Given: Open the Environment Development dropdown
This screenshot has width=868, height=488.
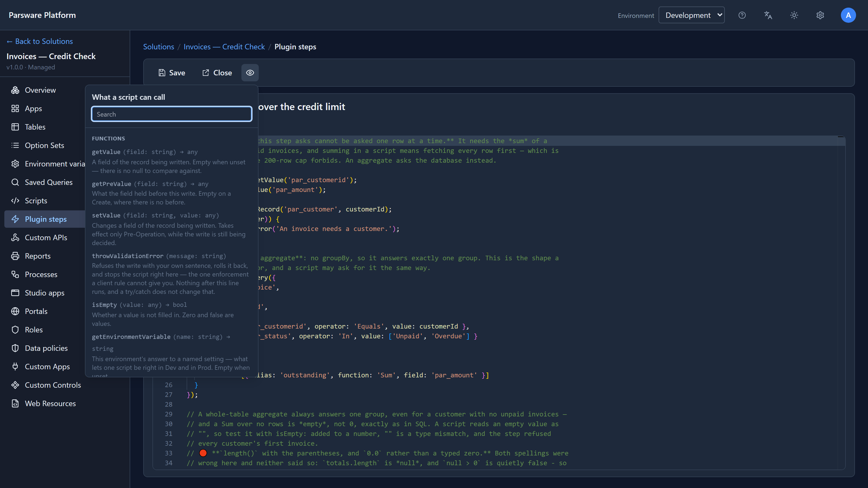Looking at the screenshot, I should 691,15.
